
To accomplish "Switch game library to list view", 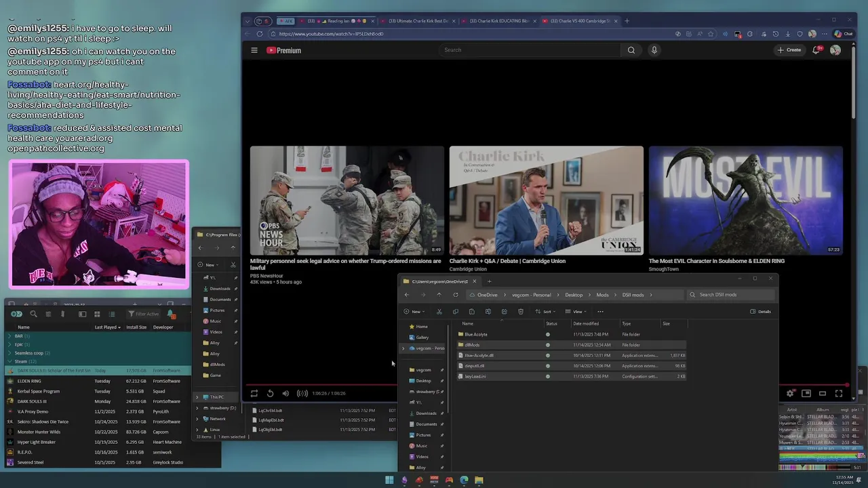I will pos(112,314).
